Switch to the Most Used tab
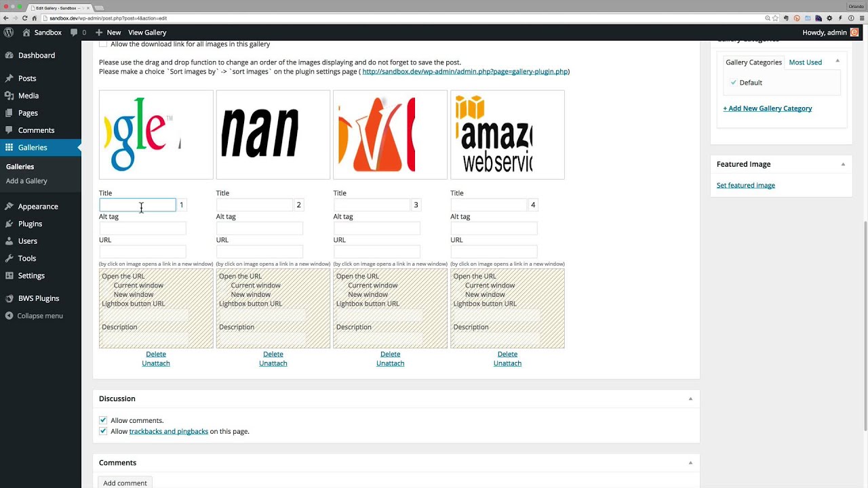The height and width of the screenshot is (488, 868). pos(806,62)
